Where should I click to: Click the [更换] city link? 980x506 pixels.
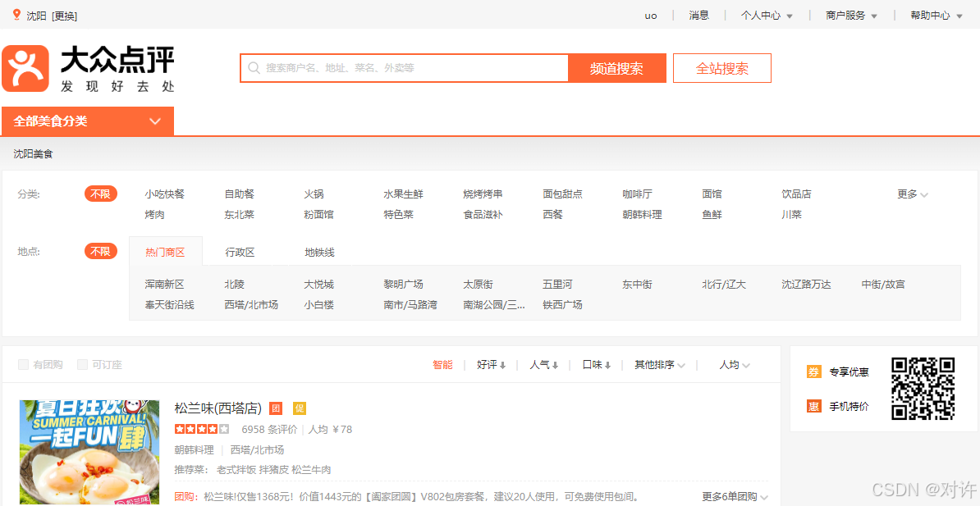[x=64, y=16]
